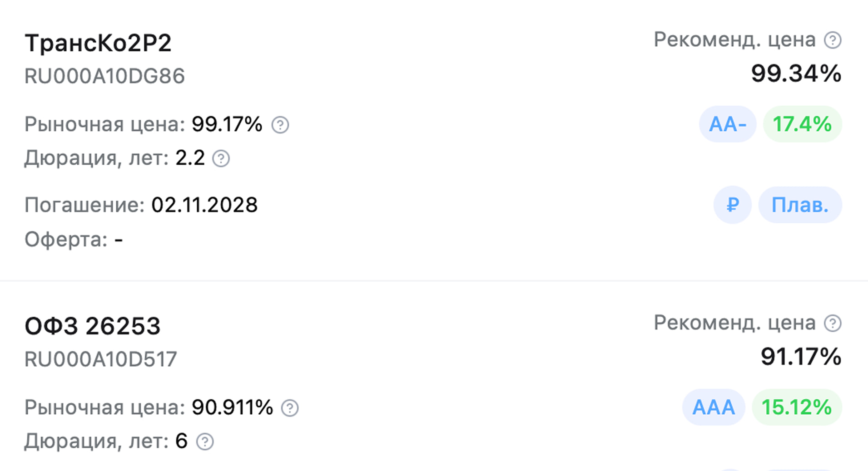
Task: Open the ОФЗ 26253 bond title
Action: click(93, 326)
